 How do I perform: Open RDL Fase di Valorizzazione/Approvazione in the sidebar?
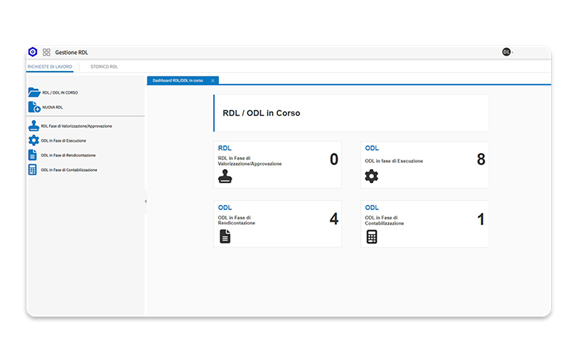(76, 126)
